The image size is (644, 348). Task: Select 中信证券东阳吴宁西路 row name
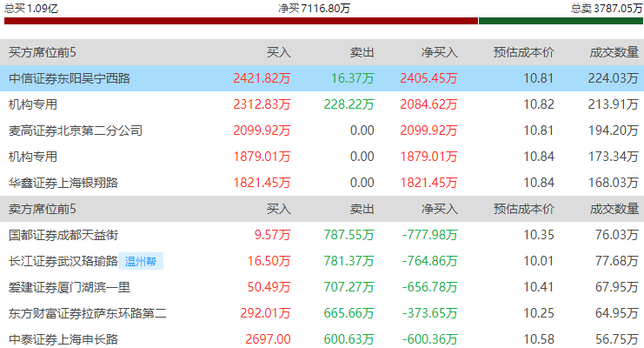[x=70, y=78]
